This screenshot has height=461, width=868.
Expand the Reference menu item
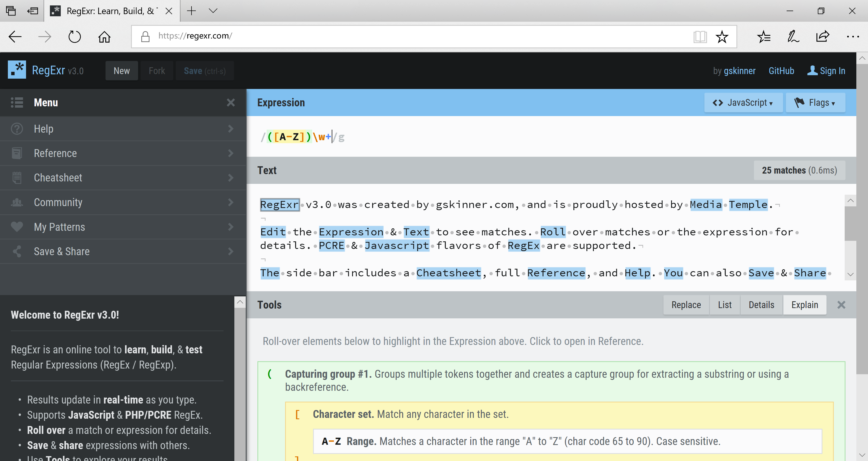231,153
